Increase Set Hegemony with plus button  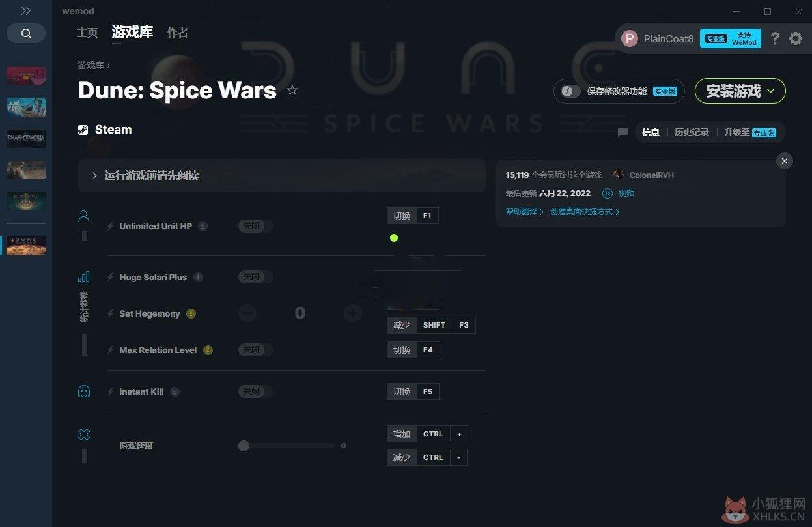[353, 313]
